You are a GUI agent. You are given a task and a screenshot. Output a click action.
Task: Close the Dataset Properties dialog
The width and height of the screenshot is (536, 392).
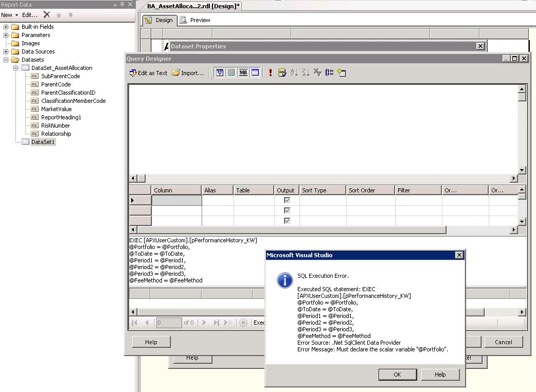[480, 46]
